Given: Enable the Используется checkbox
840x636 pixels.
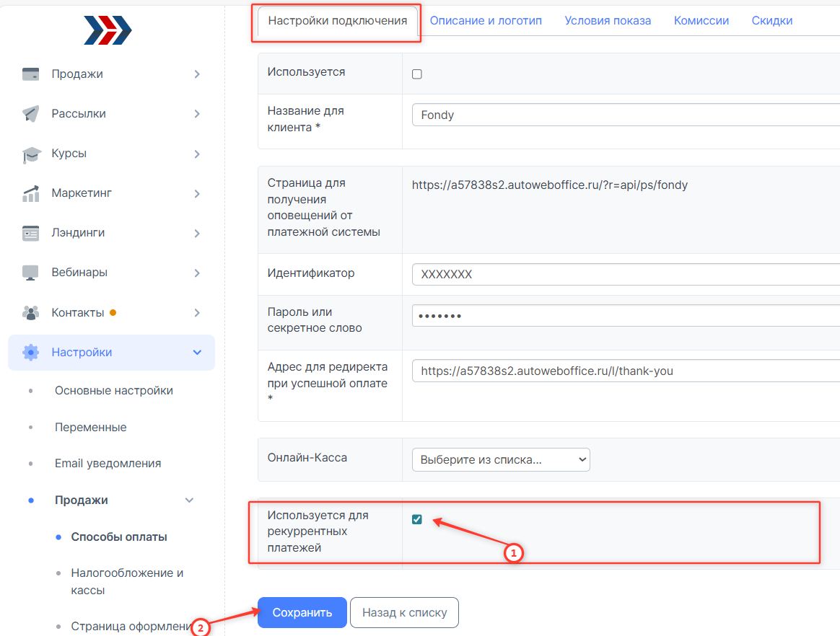Looking at the screenshot, I should point(416,74).
